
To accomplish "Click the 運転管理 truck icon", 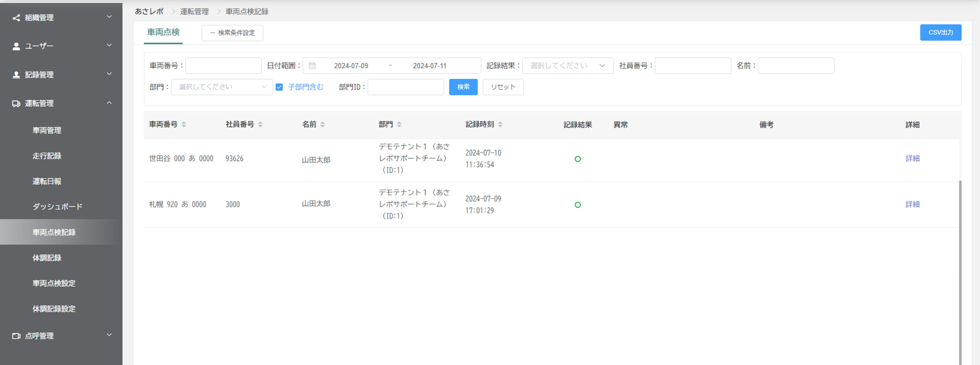I will [x=16, y=103].
